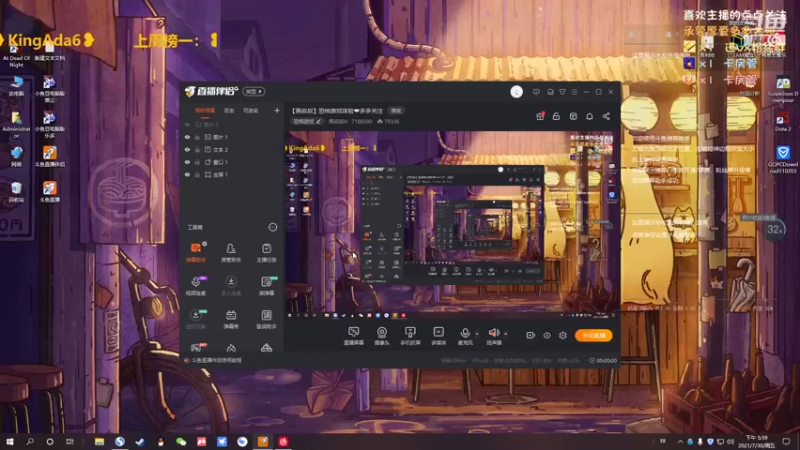
Task: Open 多人连麦 tool in the toolbox
Action: tap(231, 286)
